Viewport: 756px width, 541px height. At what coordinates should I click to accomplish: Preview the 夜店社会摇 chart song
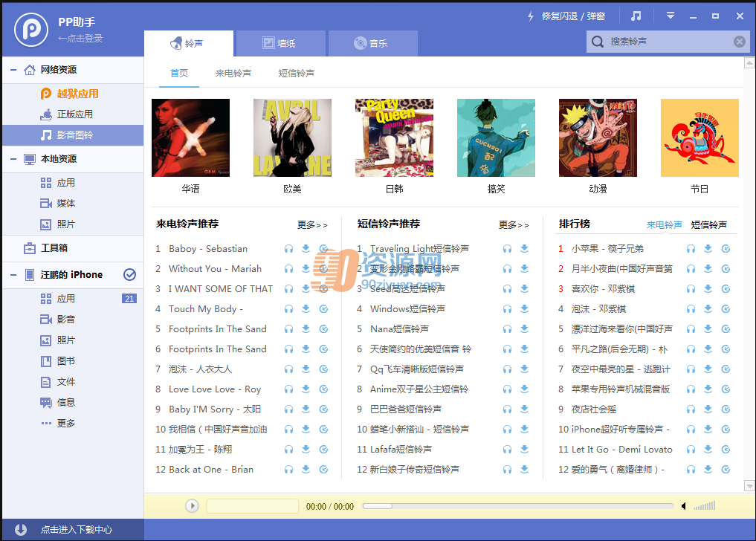click(x=691, y=409)
